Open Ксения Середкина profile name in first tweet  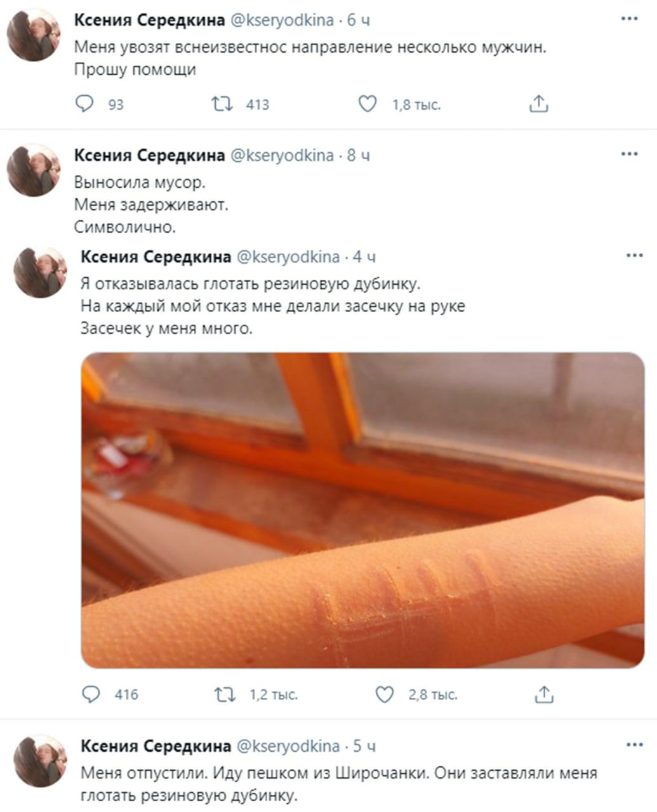149,20
